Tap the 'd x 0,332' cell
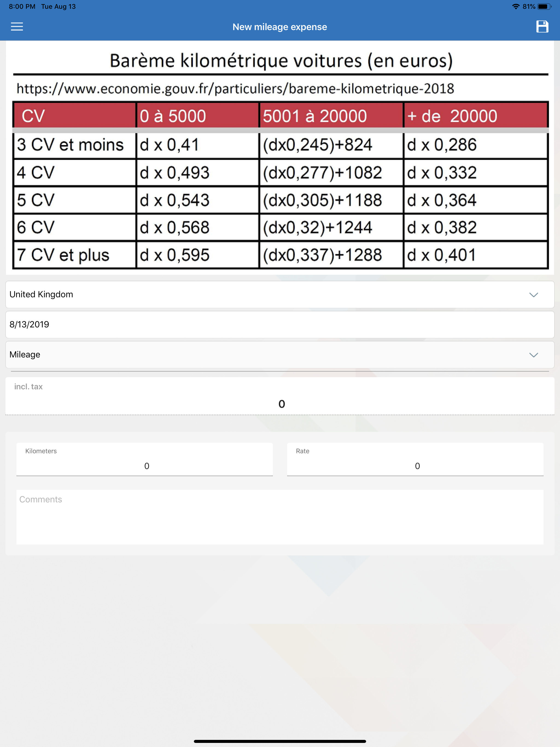 click(475, 173)
